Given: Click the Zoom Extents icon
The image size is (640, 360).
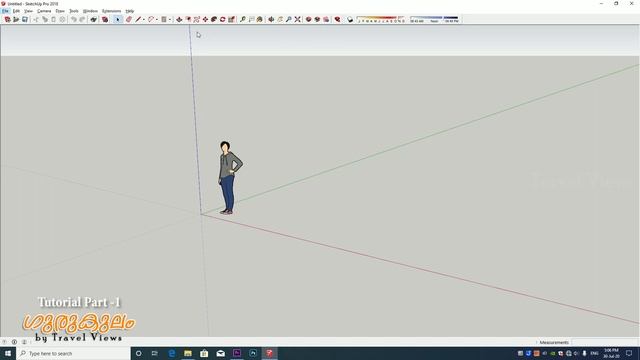Looking at the screenshot, I should (x=298, y=19).
